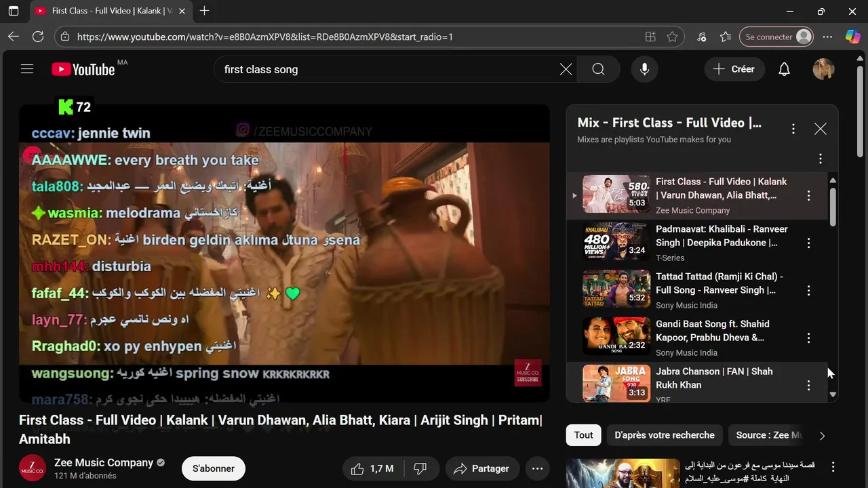Click the Partager share button
Image resolution: width=868 pixels, height=488 pixels.
pyautogui.click(x=482, y=468)
